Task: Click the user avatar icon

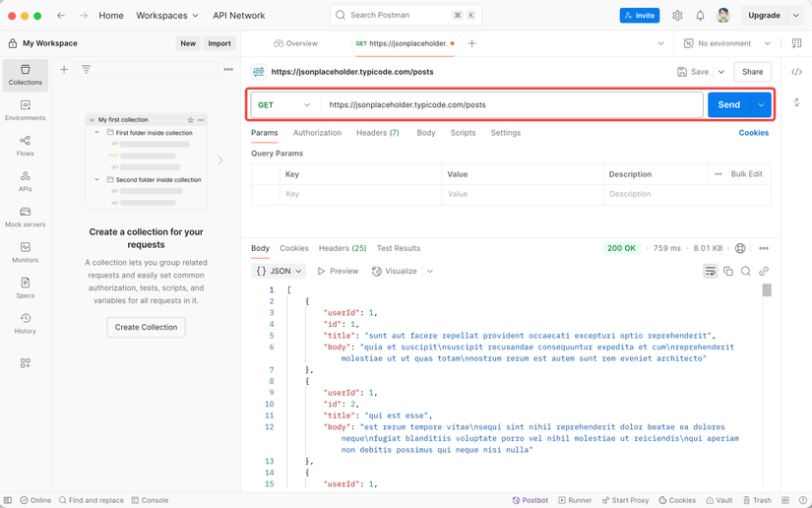Action: (723, 16)
